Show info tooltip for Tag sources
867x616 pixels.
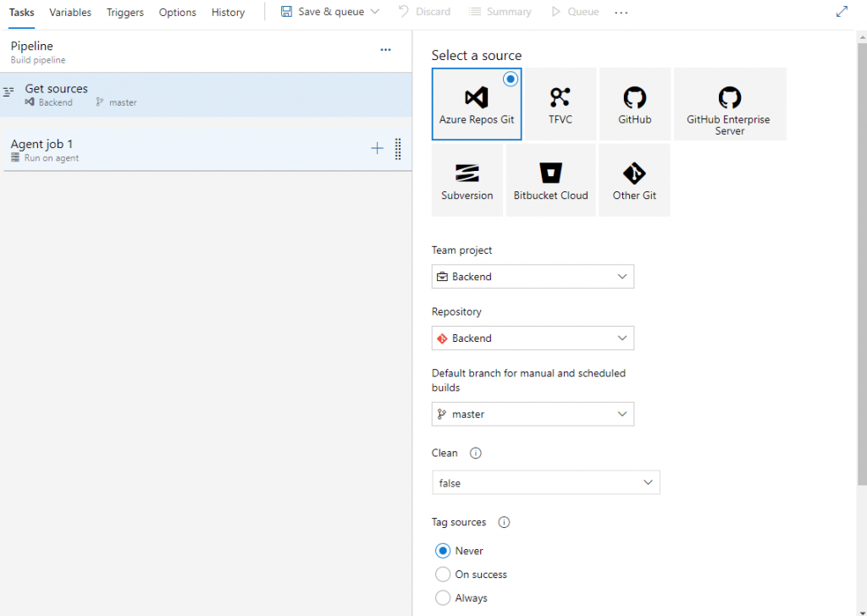tap(504, 522)
